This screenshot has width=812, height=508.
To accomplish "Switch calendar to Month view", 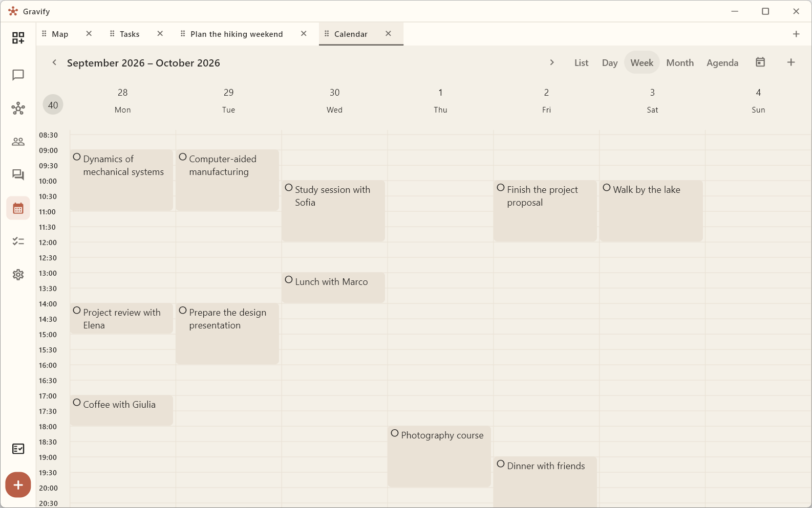I will pos(680,62).
